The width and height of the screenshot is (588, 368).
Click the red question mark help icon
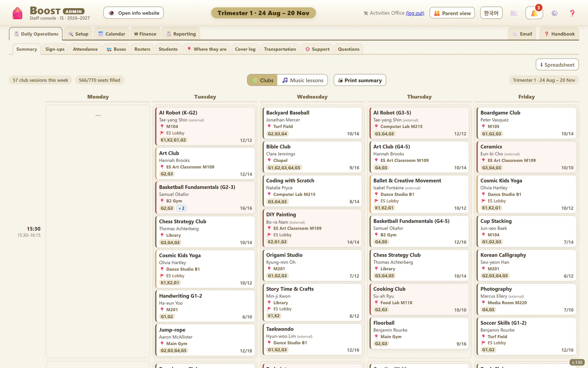tap(572, 13)
